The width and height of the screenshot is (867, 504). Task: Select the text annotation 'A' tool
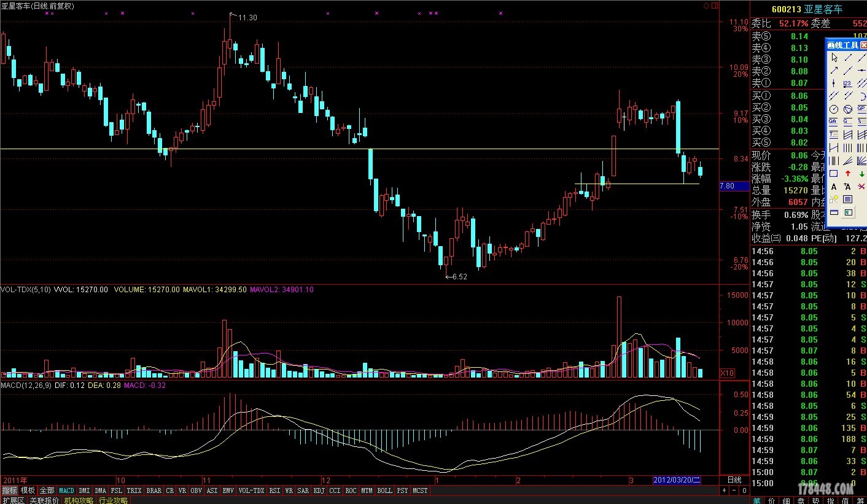click(834, 187)
